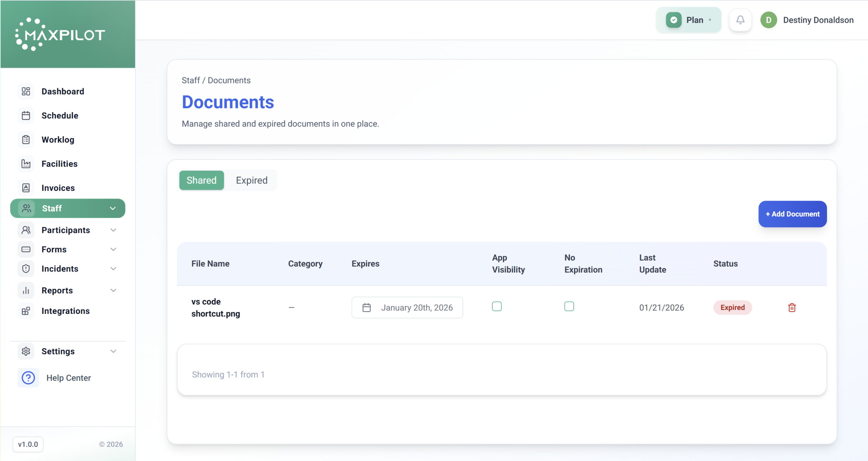Click the Invoices sidebar icon
This screenshot has width=868, height=461.
tap(26, 188)
